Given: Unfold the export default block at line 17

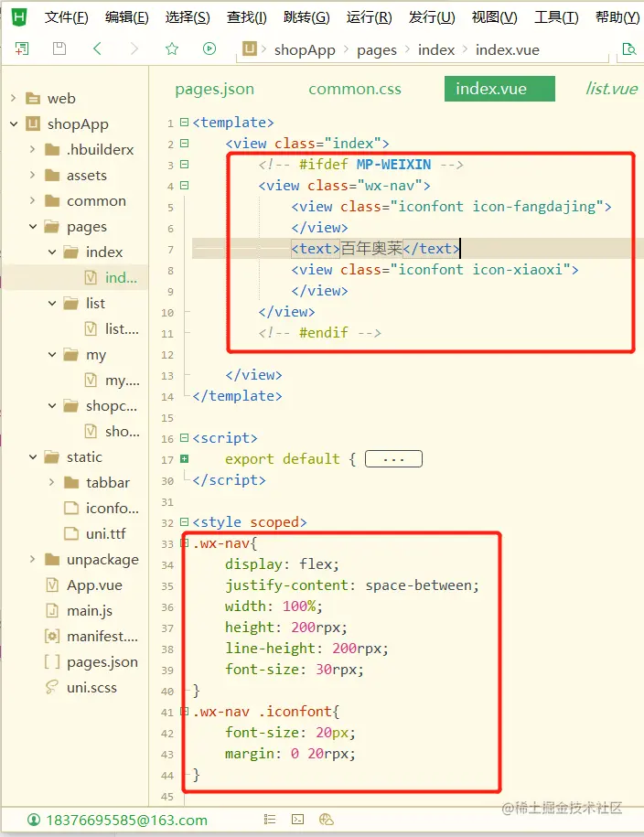Looking at the screenshot, I should point(184,458).
